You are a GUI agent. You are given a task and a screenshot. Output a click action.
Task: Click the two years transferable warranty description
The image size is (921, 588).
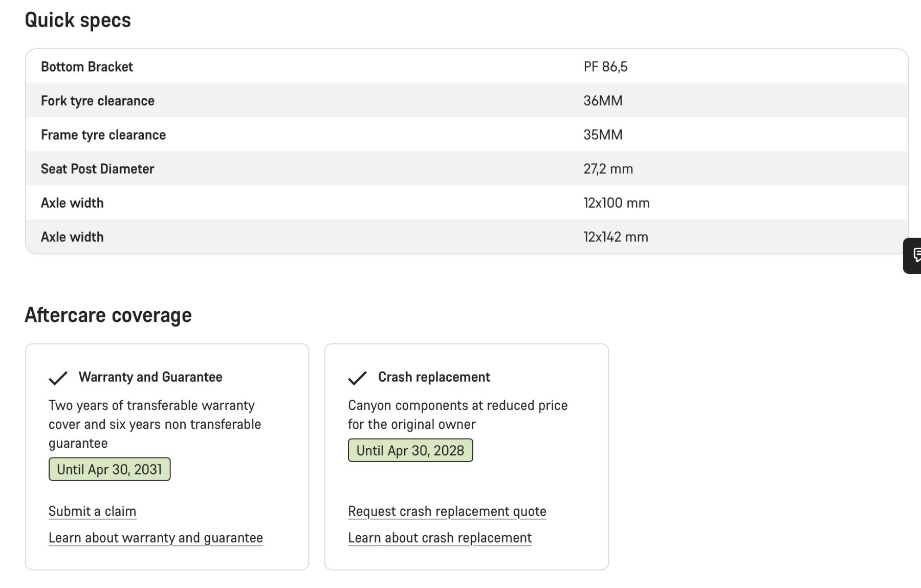click(x=155, y=424)
